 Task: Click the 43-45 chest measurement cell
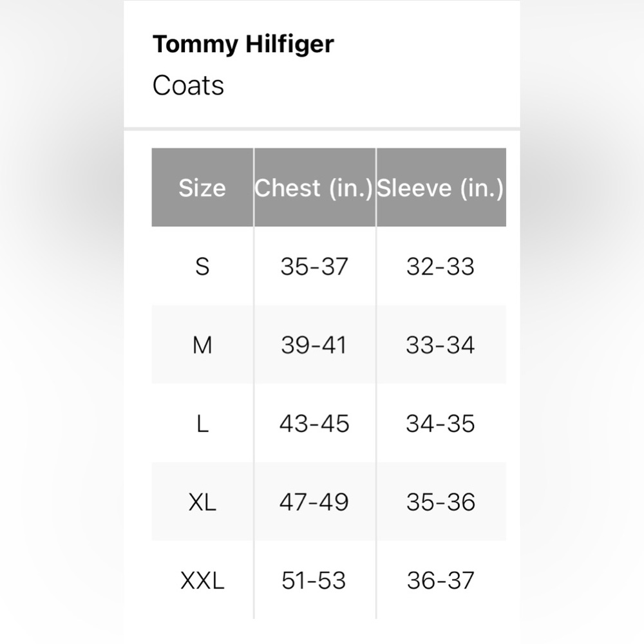[315, 423]
